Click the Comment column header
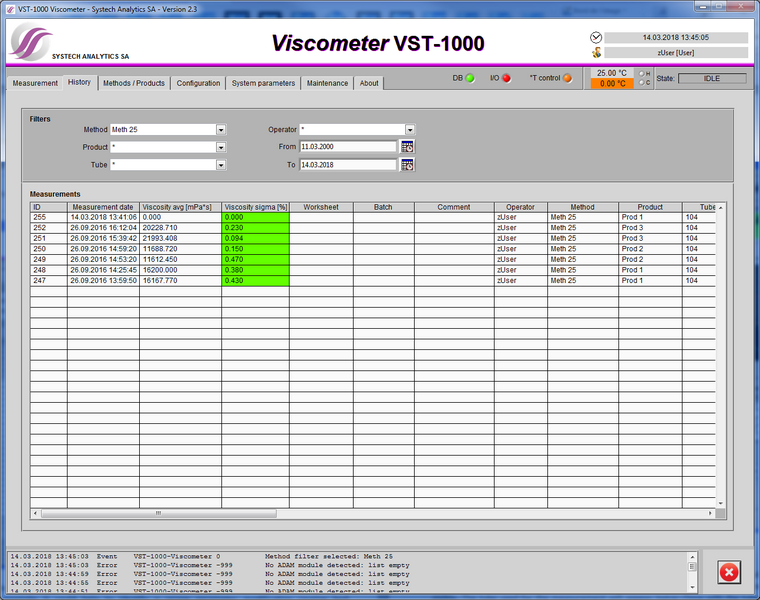This screenshot has height=600, width=760. [454, 207]
